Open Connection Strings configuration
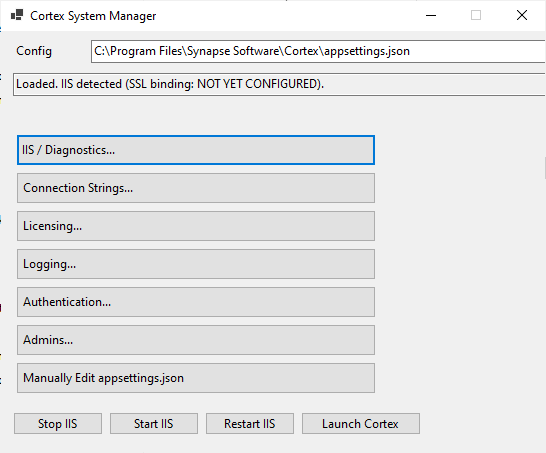The height and width of the screenshot is (453, 546). [196, 188]
